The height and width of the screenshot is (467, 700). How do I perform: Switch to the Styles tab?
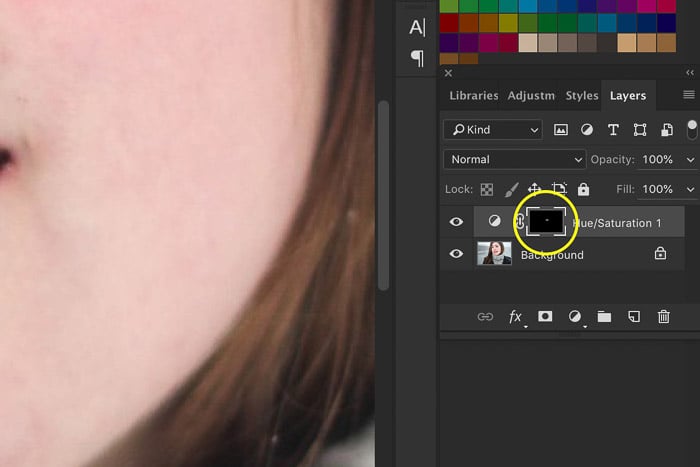click(582, 96)
